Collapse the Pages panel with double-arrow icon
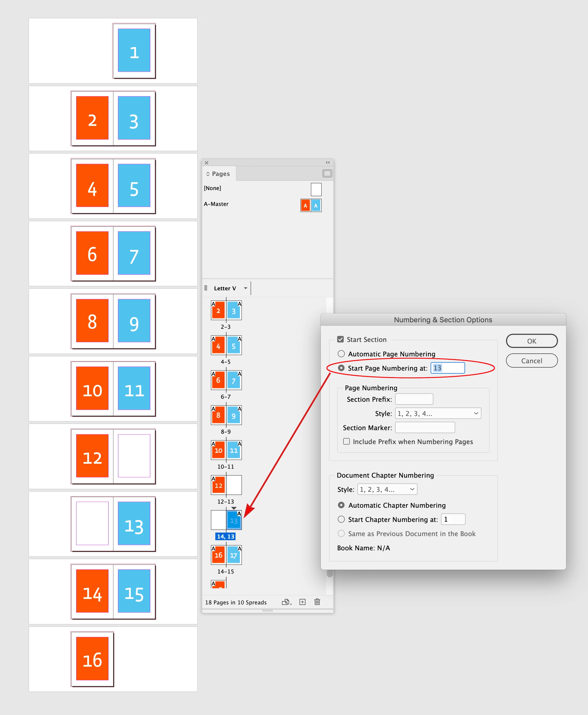Viewport: 588px width, 715px height. click(328, 162)
